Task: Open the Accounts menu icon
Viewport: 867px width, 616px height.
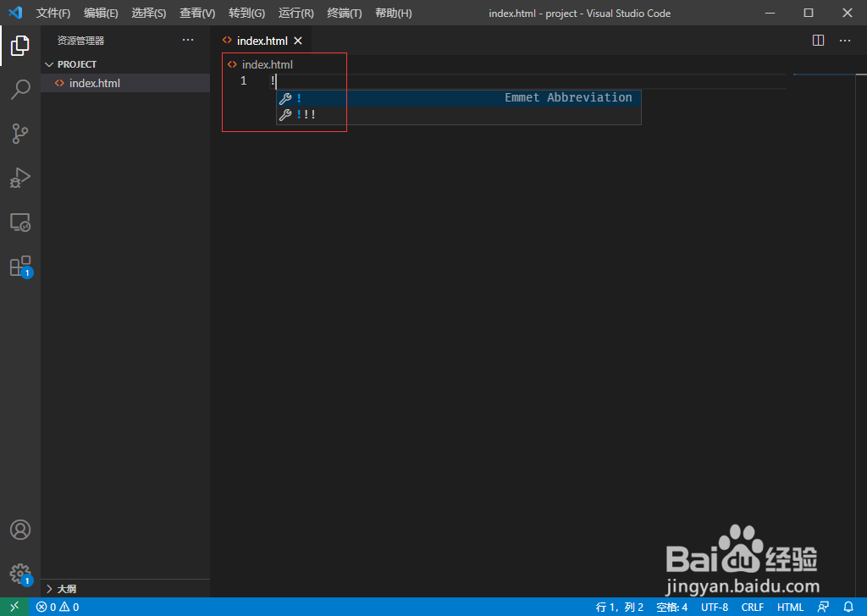Action: [20, 530]
